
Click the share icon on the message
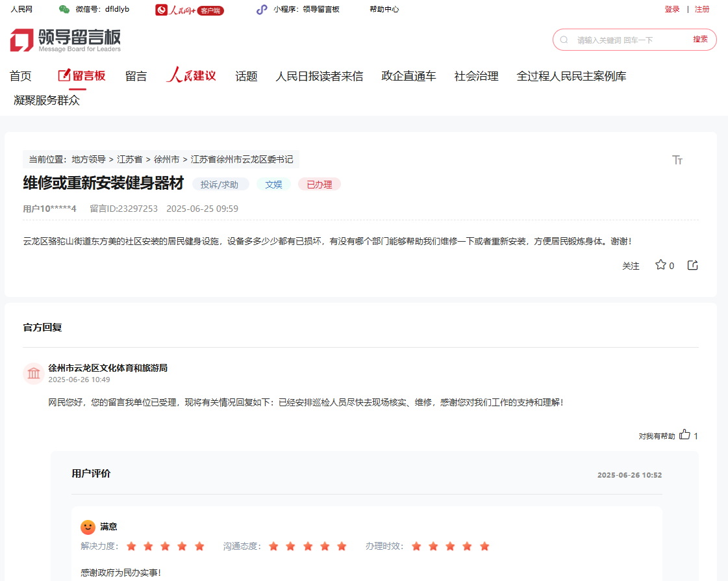[x=692, y=265]
